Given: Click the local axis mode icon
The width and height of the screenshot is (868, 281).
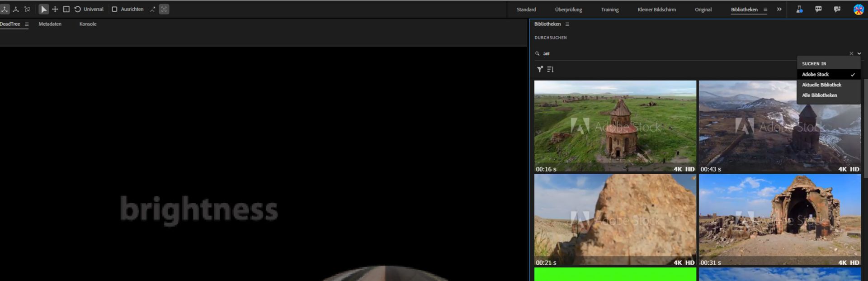Looking at the screenshot, I should click(x=5, y=9).
